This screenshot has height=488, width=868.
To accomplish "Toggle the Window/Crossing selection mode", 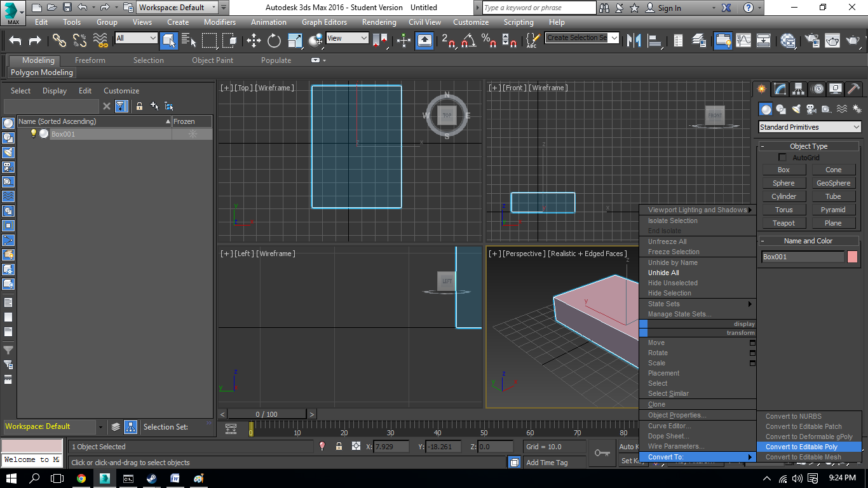I will [x=229, y=41].
